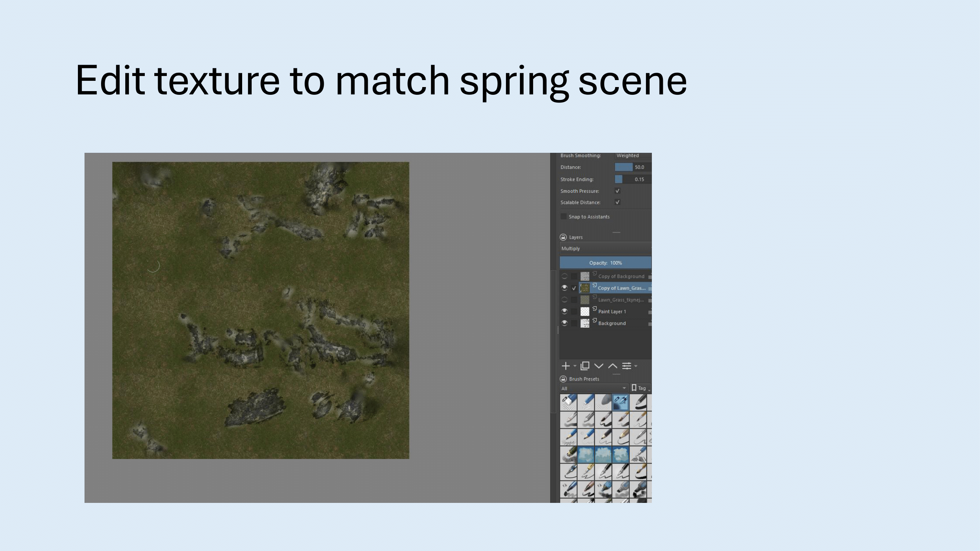
Task: Select the pinkish-brown pencil brush preset
Action: click(x=586, y=490)
